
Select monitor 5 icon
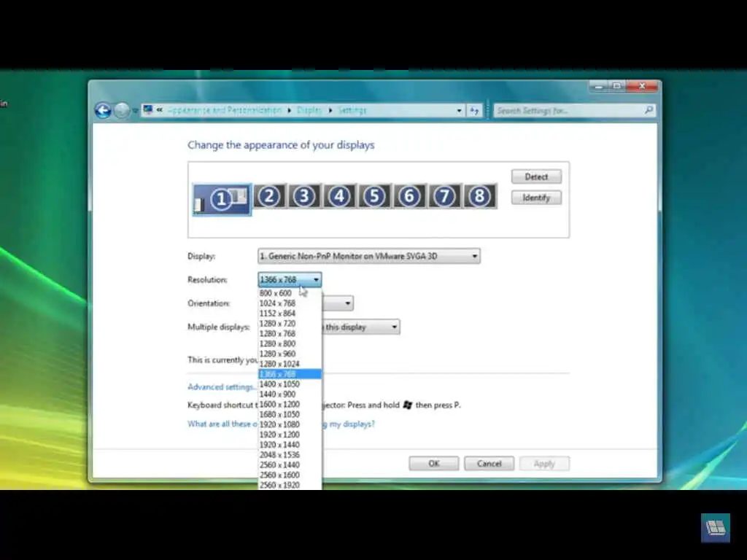coord(374,195)
